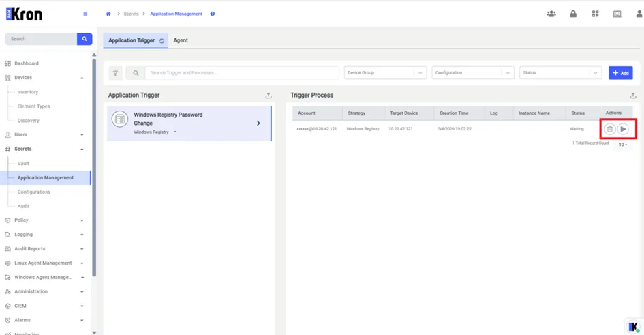Screen dimensions: 644x335
Task: Open Configurations under Secrets
Action: click(x=33, y=192)
